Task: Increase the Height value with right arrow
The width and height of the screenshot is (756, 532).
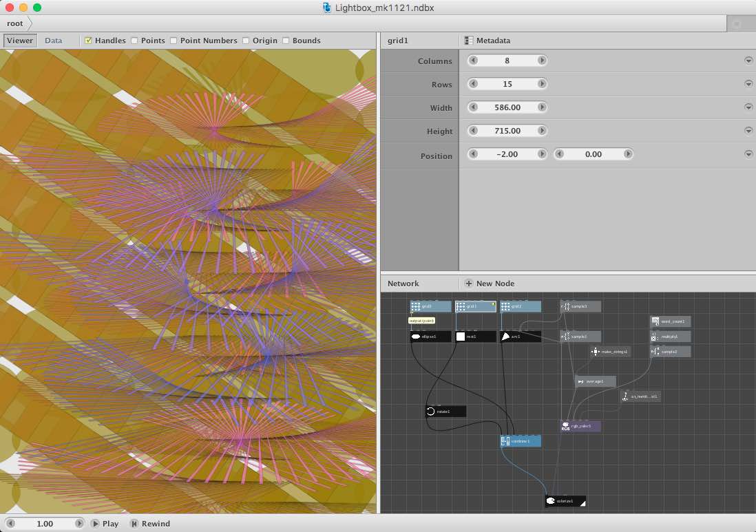Action: click(x=542, y=131)
